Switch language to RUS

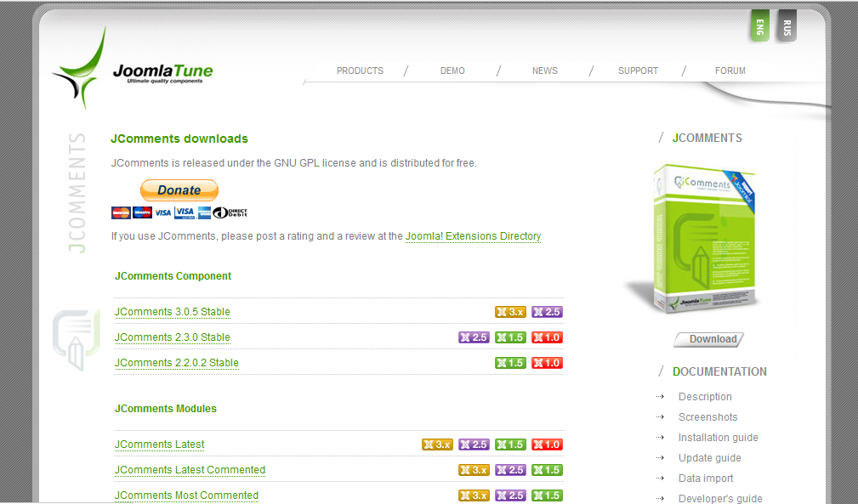[x=787, y=26]
